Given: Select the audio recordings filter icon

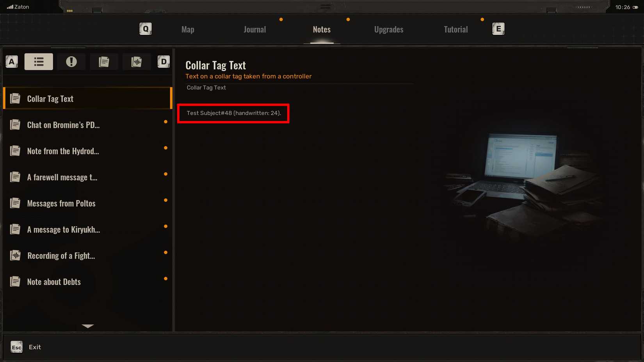Looking at the screenshot, I should click(136, 62).
